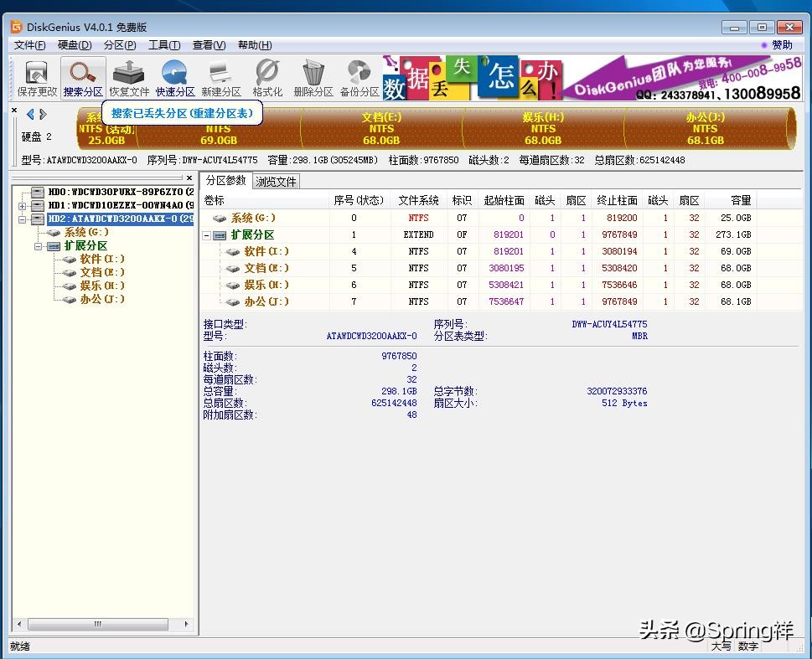Click the Save Changes (保存更改) toolbar icon
The image size is (812, 659).
click(37, 79)
